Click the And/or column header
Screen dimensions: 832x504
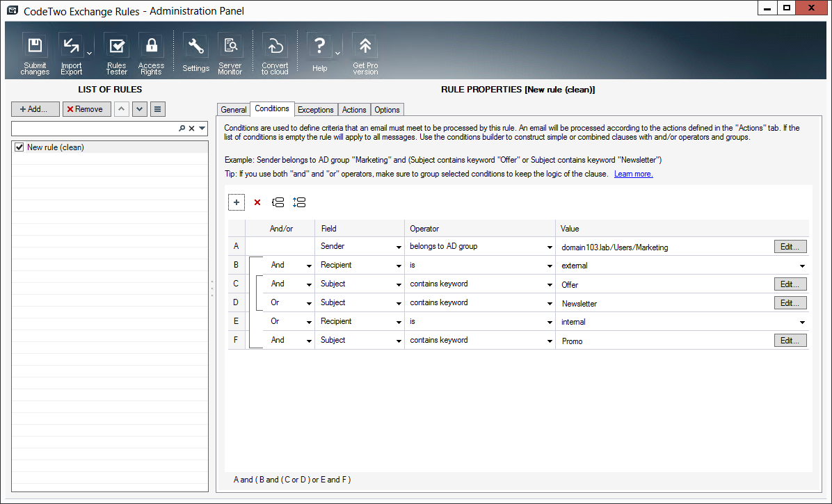click(x=280, y=229)
